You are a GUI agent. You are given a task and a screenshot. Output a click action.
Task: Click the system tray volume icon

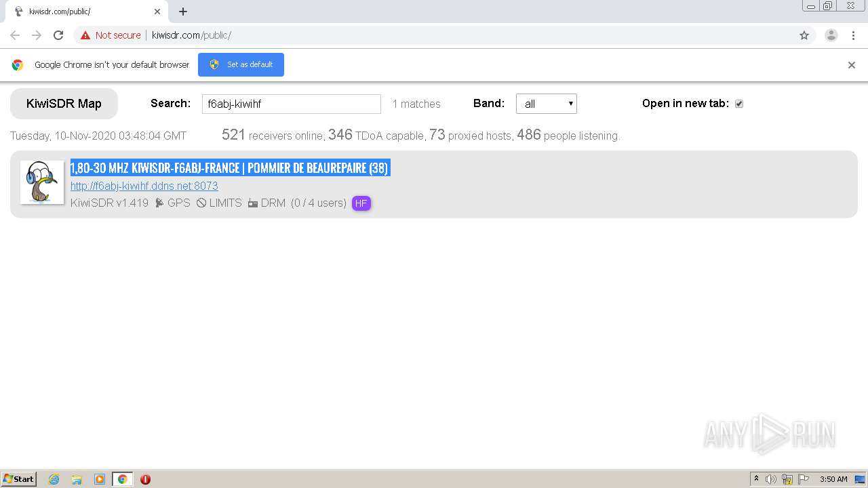(771, 479)
